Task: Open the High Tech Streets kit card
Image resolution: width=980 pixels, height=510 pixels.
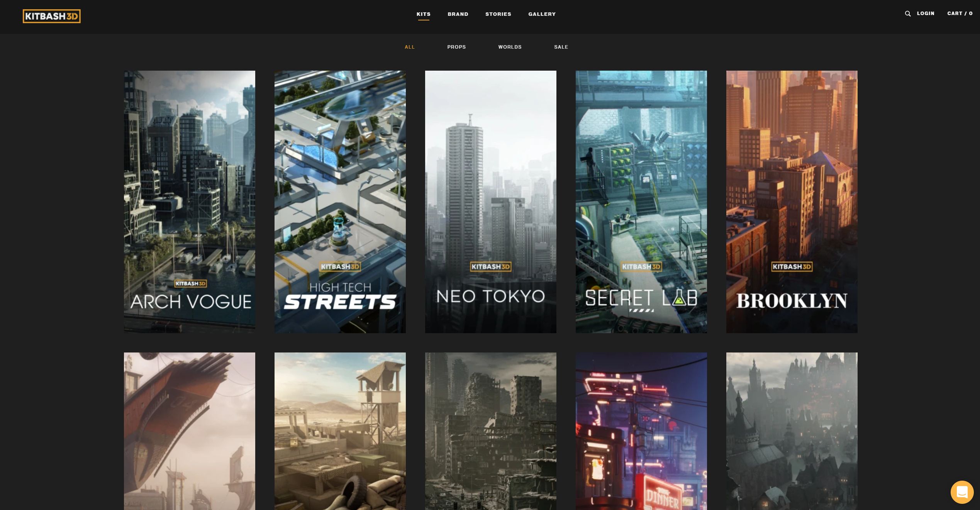Action: 340,202
